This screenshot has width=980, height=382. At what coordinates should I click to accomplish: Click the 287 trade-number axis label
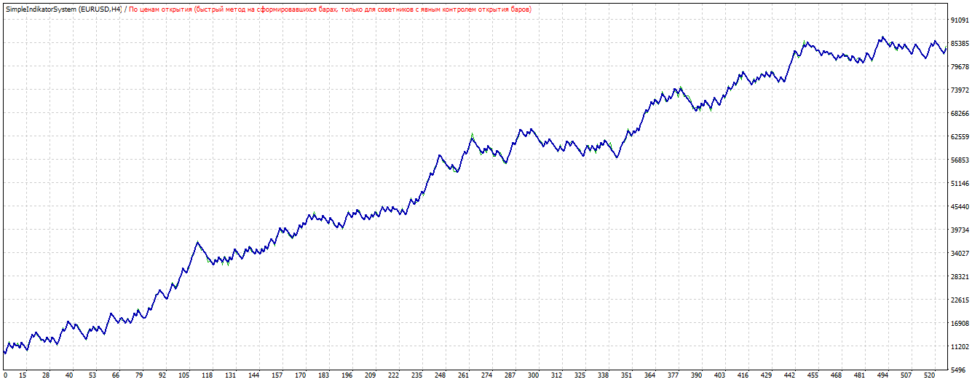[x=510, y=375]
